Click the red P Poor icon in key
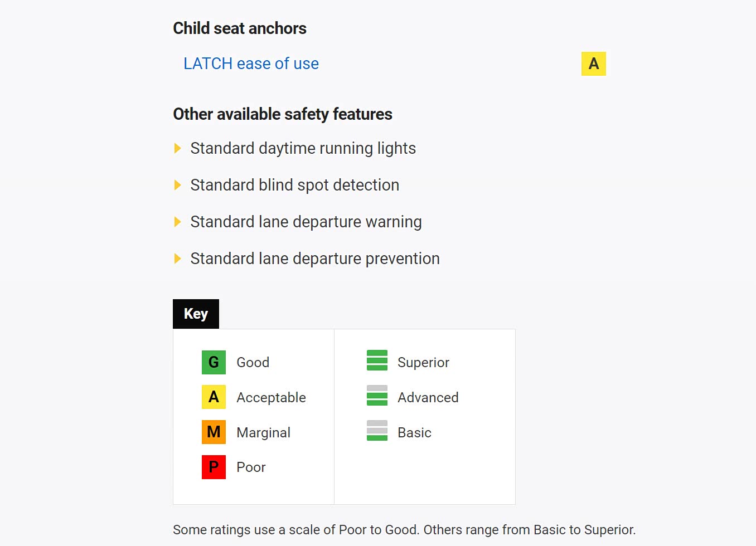The width and height of the screenshot is (756, 546). coord(214,467)
